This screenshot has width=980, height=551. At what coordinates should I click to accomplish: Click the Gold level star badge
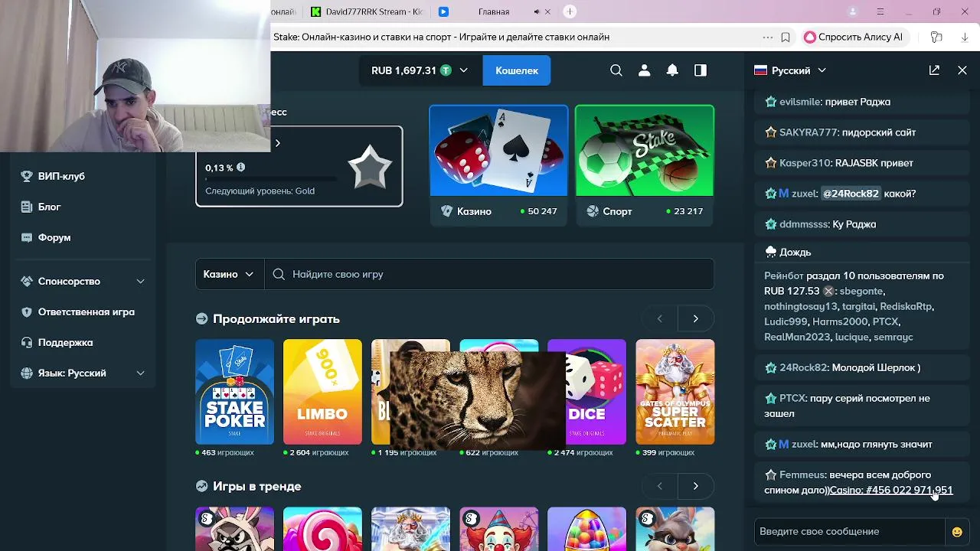point(370,166)
